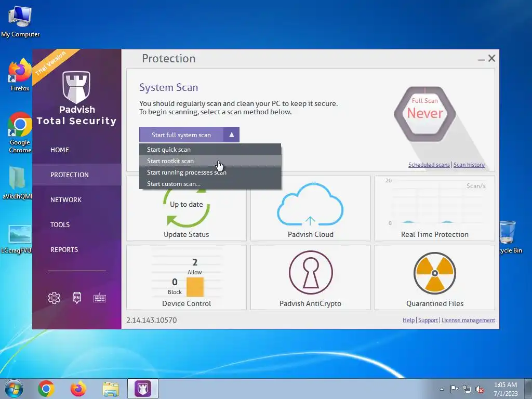Click the Allow count 2 in Device Control
The width and height of the screenshot is (532, 399).
pos(195,262)
